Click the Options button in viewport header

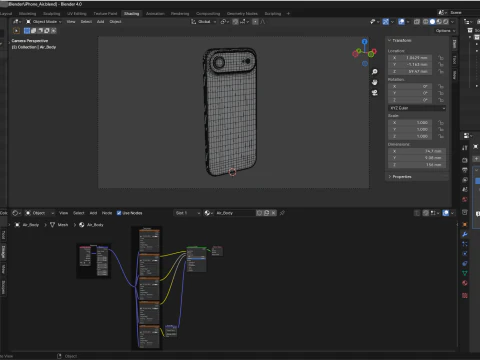[x=445, y=31]
